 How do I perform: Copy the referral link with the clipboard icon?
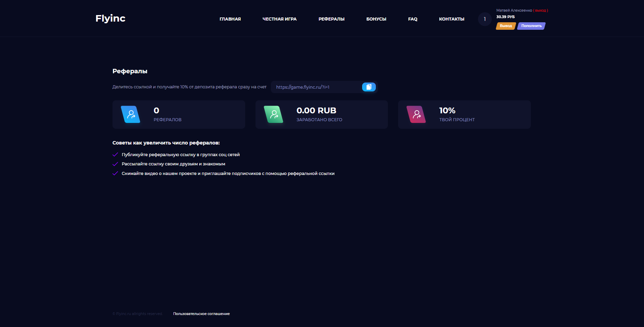click(x=369, y=87)
